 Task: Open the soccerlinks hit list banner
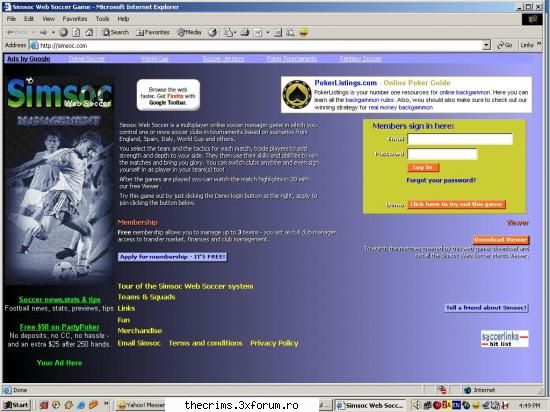[504, 339]
